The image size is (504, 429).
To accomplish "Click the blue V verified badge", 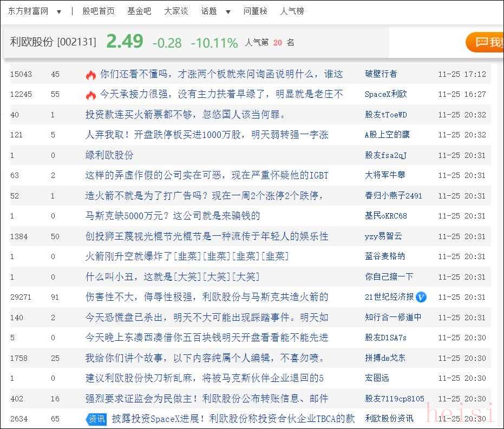I will pos(421,297).
